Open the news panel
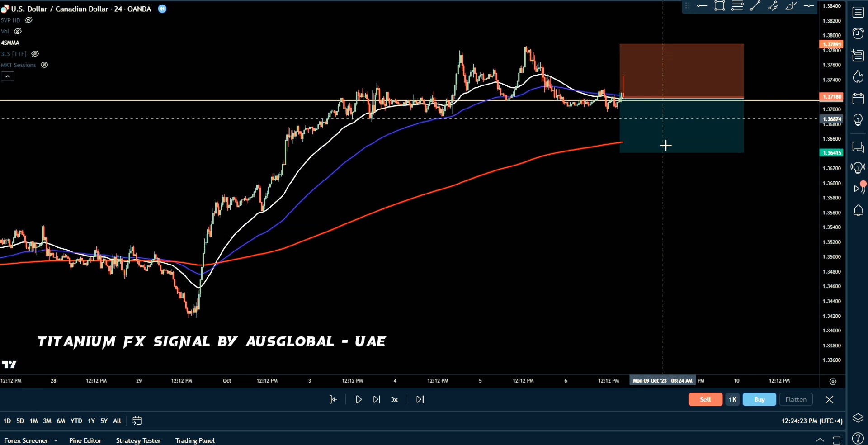Viewport: 868px width, 445px height. (x=858, y=55)
